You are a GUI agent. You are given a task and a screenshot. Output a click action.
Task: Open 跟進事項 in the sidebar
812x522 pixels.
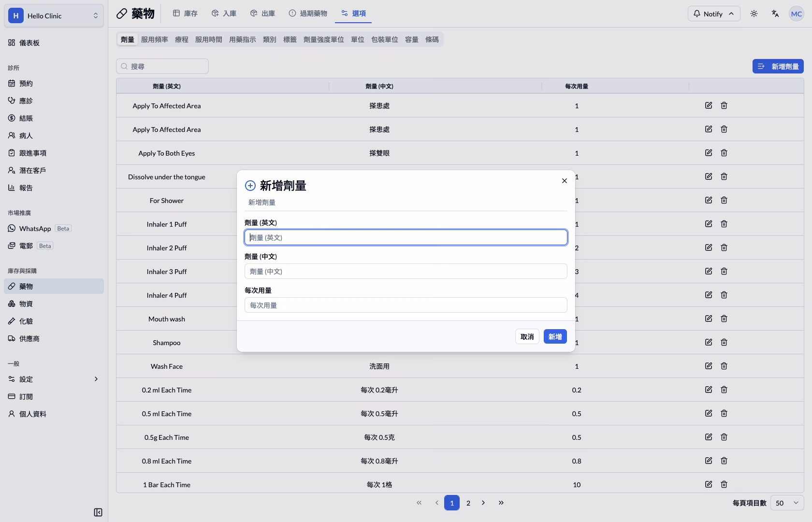pos(54,153)
